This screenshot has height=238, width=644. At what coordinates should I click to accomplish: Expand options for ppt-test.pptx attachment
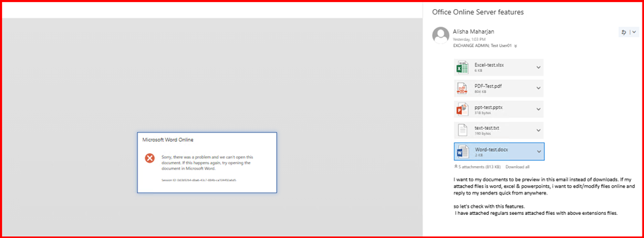538,109
